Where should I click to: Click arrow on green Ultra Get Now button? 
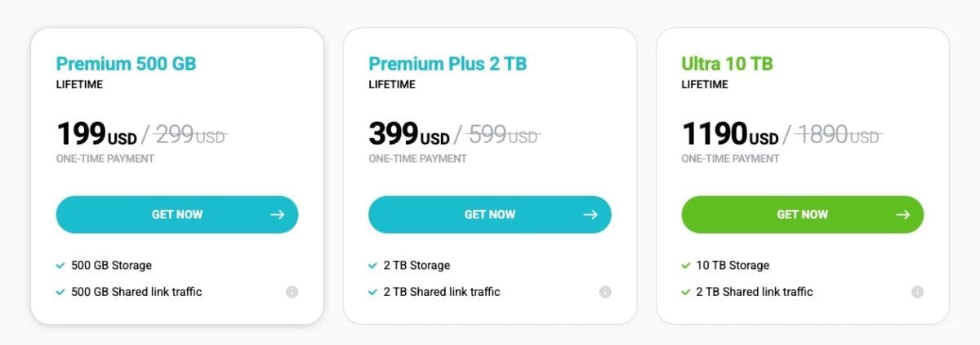coord(903,215)
